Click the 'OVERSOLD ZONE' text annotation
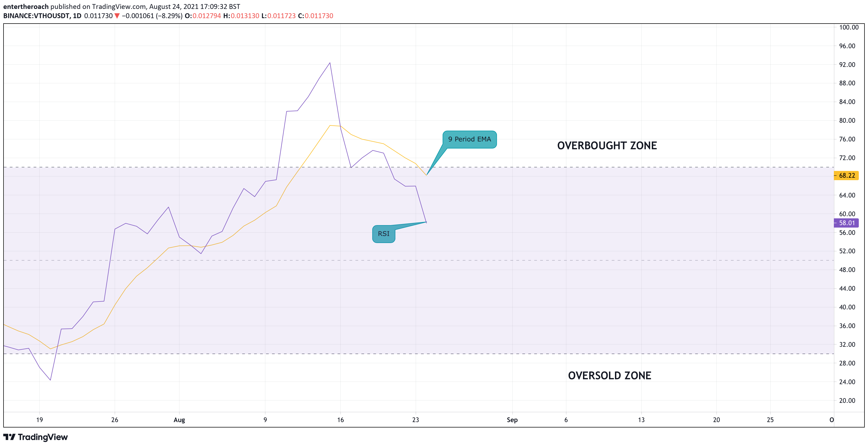The image size is (868, 447). point(610,375)
